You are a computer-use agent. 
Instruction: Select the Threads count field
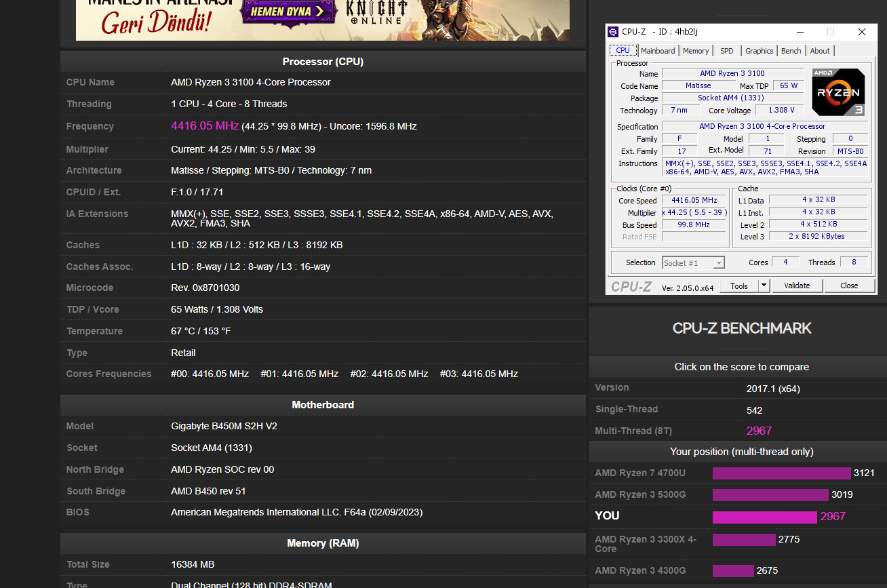(854, 262)
